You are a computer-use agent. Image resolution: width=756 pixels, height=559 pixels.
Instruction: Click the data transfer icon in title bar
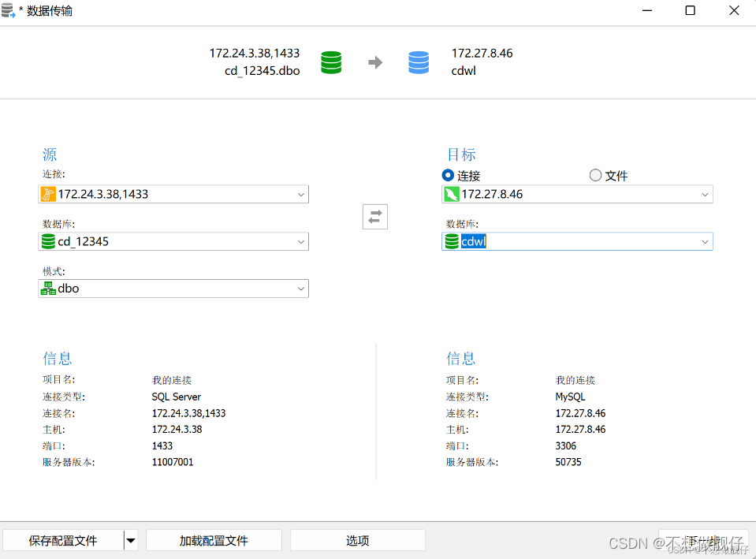8,10
